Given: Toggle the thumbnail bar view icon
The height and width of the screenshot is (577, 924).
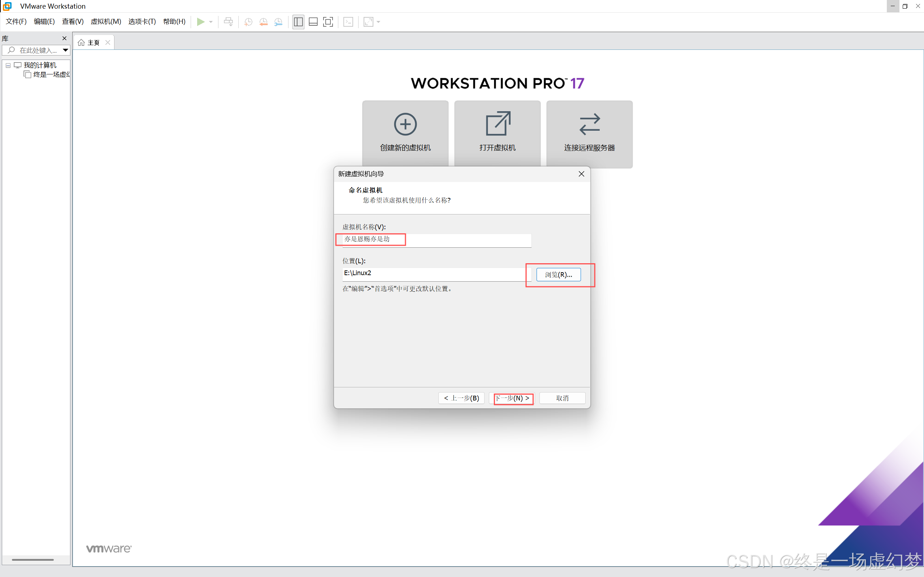Looking at the screenshot, I should click(313, 22).
